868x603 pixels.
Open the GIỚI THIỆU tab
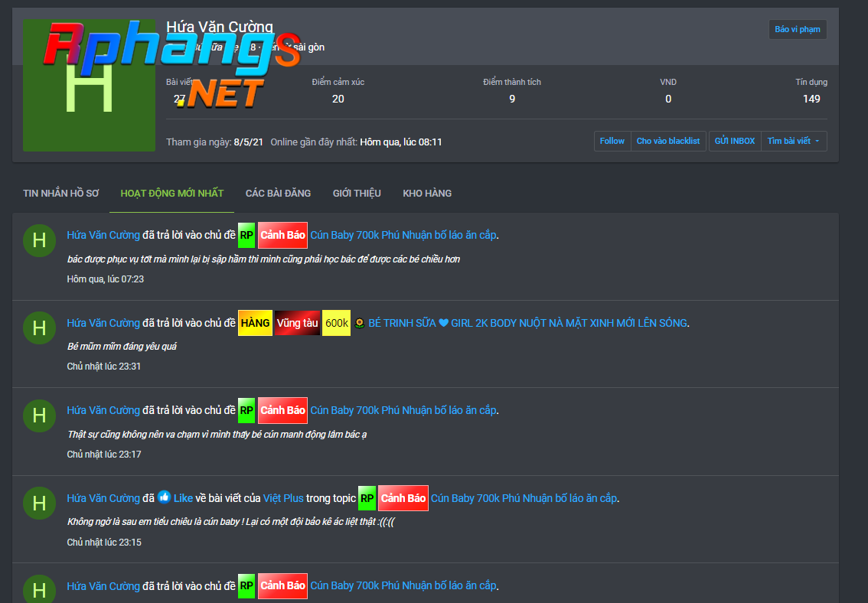[357, 193]
